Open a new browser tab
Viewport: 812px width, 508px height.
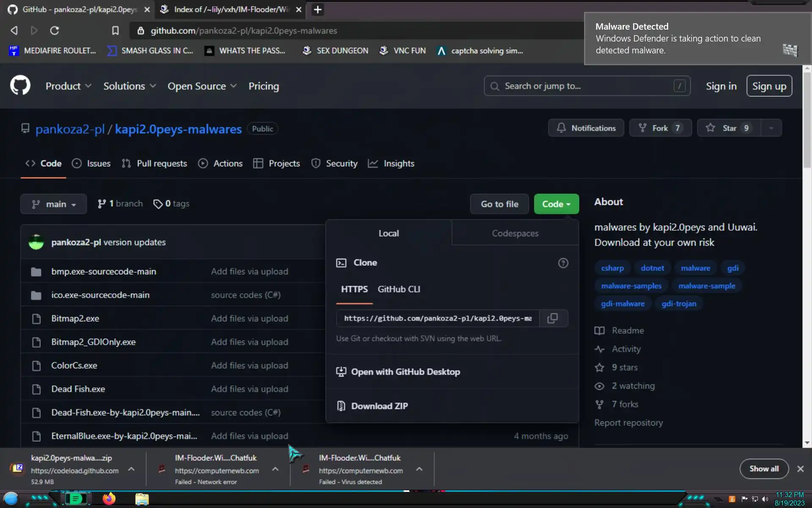(318, 9)
